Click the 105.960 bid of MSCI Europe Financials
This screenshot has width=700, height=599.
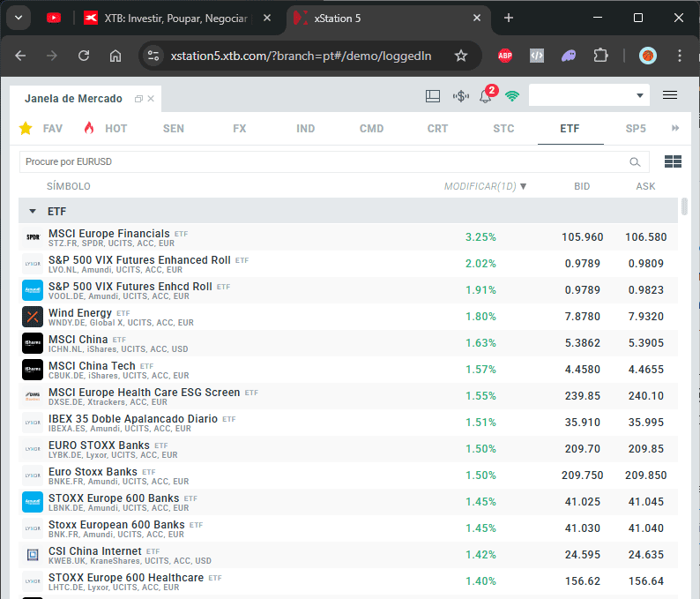(582, 237)
